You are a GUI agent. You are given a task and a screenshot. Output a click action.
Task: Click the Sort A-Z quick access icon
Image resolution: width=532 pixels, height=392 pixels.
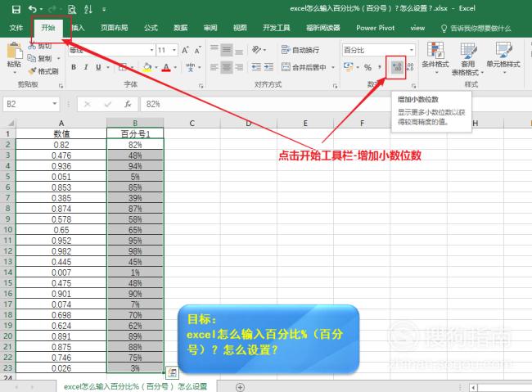[x=88, y=9]
